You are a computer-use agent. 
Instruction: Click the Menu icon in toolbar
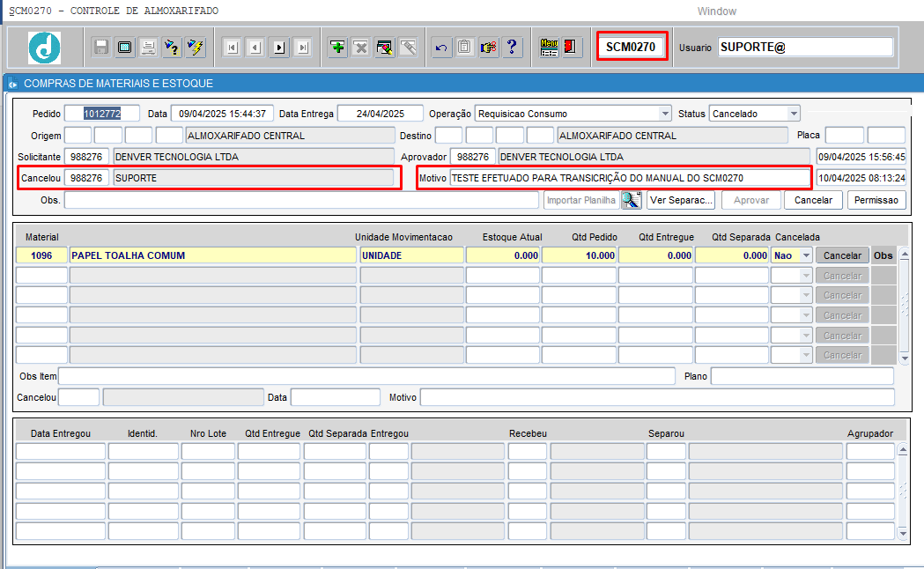click(x=549, y=48)
